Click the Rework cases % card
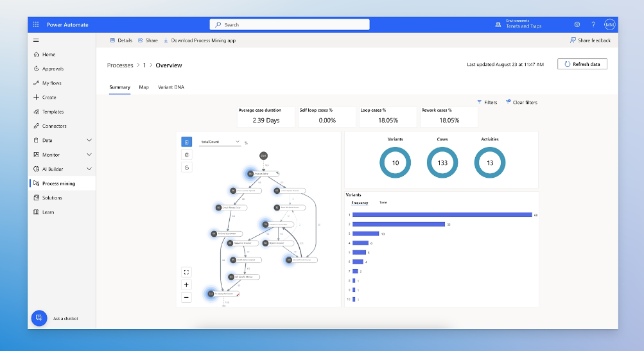The image size is (644, 351). tap(449, 117)
